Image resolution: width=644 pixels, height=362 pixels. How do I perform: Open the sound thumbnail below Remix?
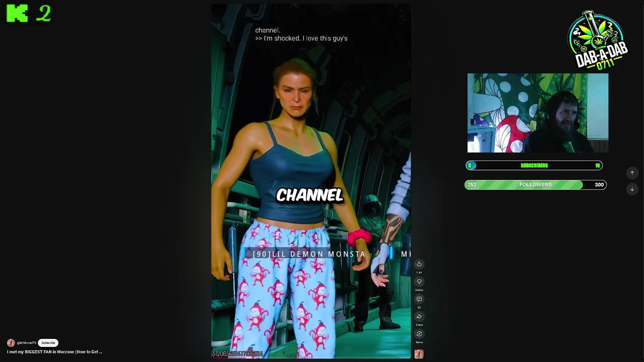(x=419, y=354)
